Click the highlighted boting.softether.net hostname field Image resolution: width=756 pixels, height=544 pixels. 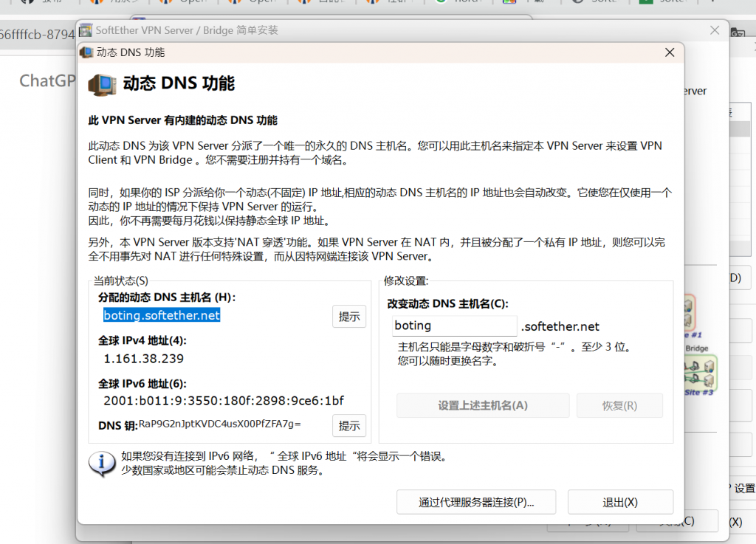tap(162, 315)
